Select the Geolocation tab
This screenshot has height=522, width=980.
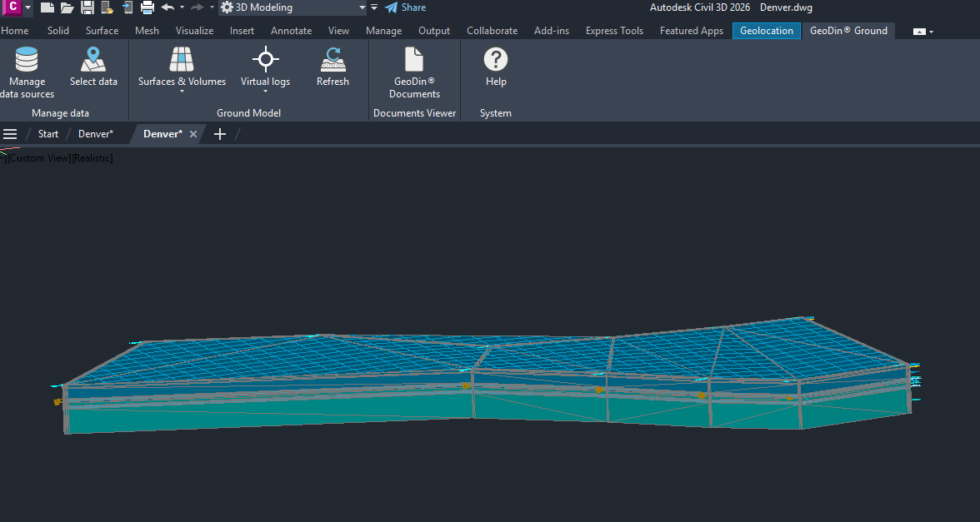click(767, 31)
